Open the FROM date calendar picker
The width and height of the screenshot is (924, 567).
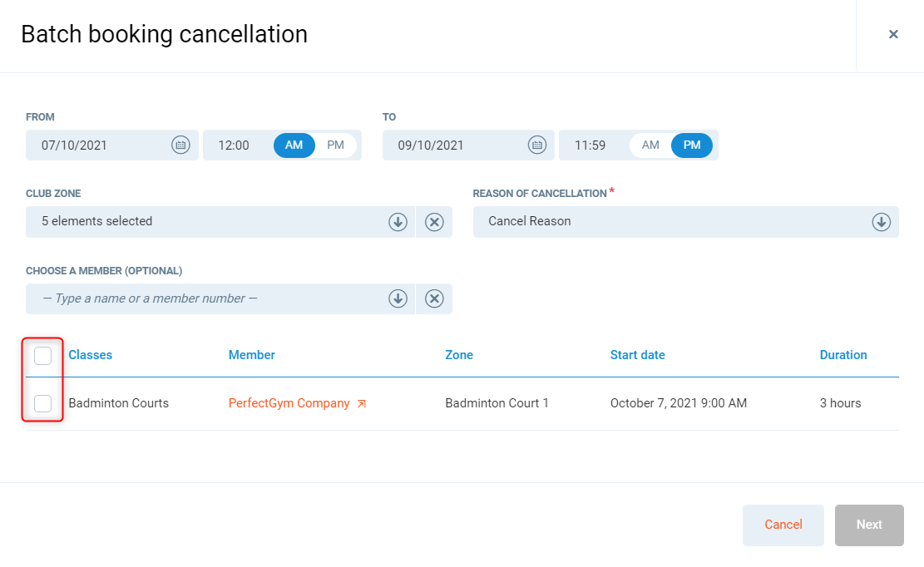coord(180,145)
